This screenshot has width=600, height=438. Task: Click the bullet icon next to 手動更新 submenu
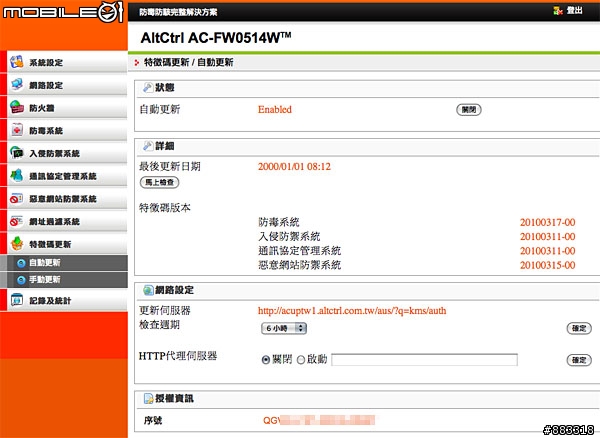[x=21, y=280]
